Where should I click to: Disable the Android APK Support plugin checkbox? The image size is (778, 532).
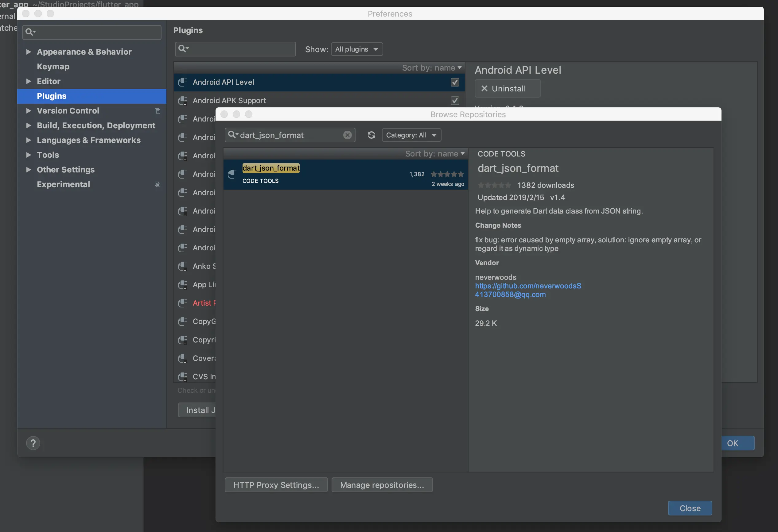(455, 101)
